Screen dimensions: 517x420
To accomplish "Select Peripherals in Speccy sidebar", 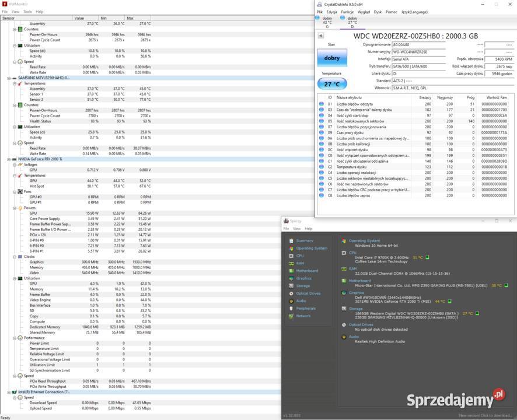I will (306, 309).
